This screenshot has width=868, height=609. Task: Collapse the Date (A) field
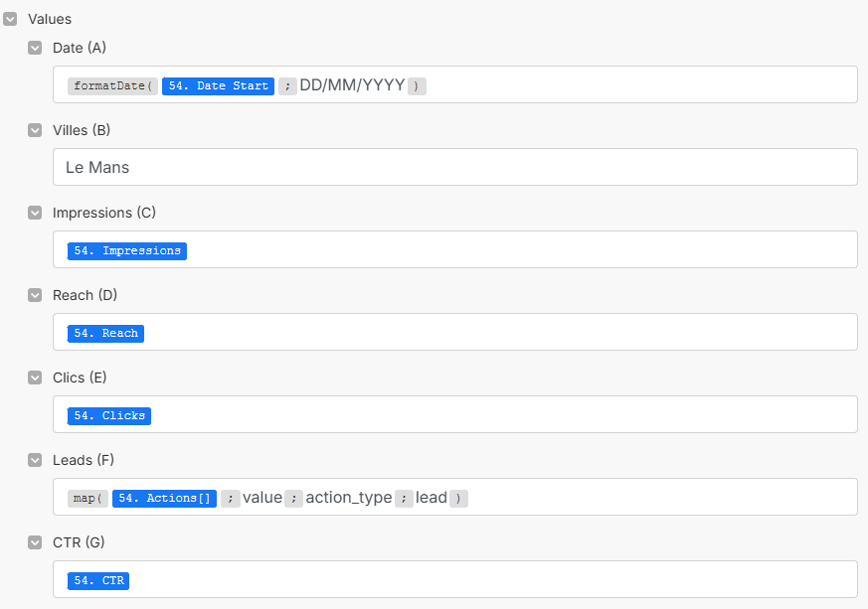click(35, 48)
